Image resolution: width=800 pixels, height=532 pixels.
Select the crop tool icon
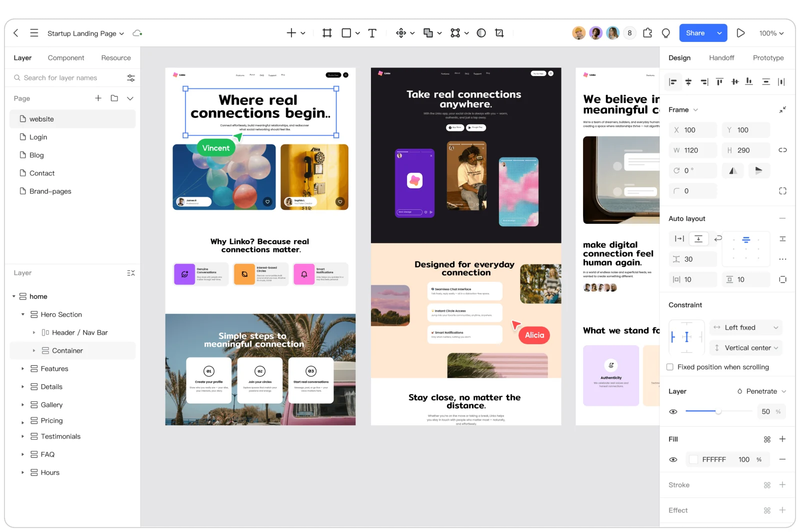pyautogui.click(x=499, y=33)
